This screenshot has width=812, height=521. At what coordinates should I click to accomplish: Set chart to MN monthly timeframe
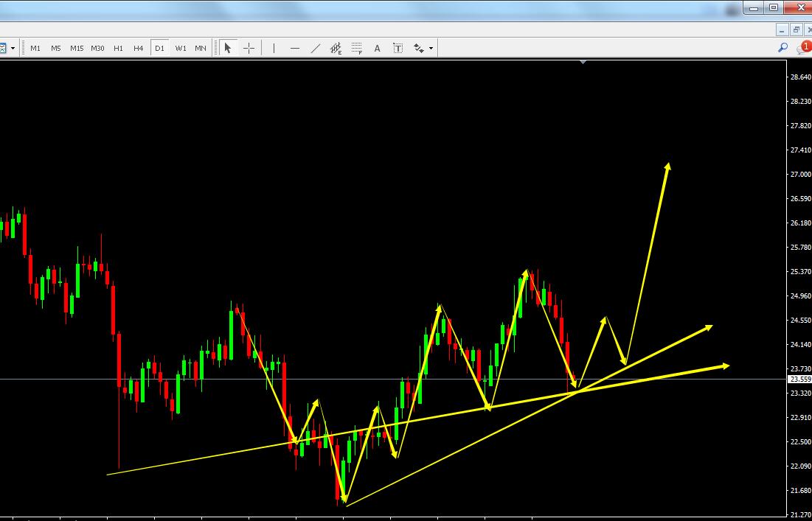(201, 48)
